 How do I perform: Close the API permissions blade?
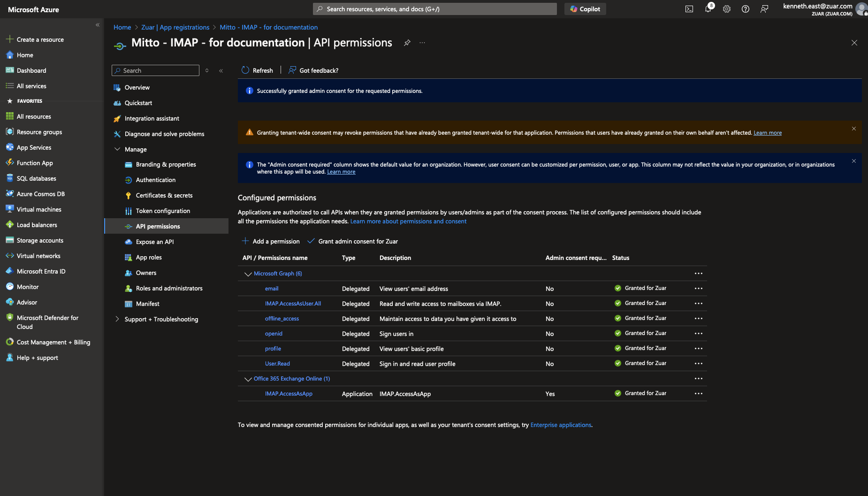pyautogui.click(x=854, y=43)
